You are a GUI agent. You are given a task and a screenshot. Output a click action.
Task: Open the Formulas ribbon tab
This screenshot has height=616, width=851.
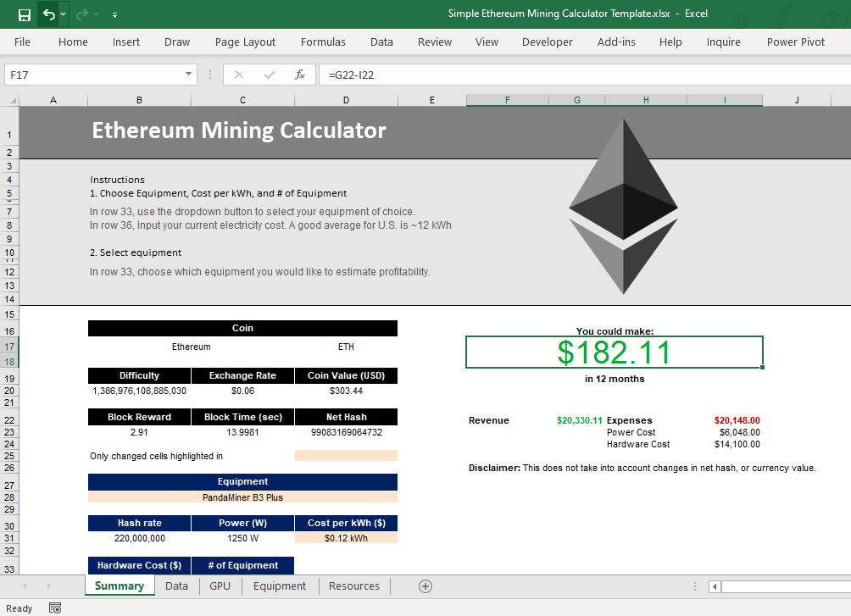tap(323, 42)
